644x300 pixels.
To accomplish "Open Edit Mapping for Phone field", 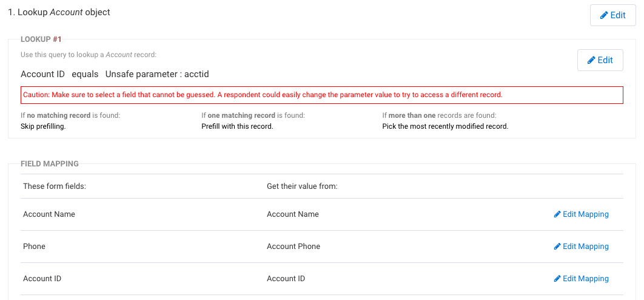I will pyautogui.click(x=581, y=247).
